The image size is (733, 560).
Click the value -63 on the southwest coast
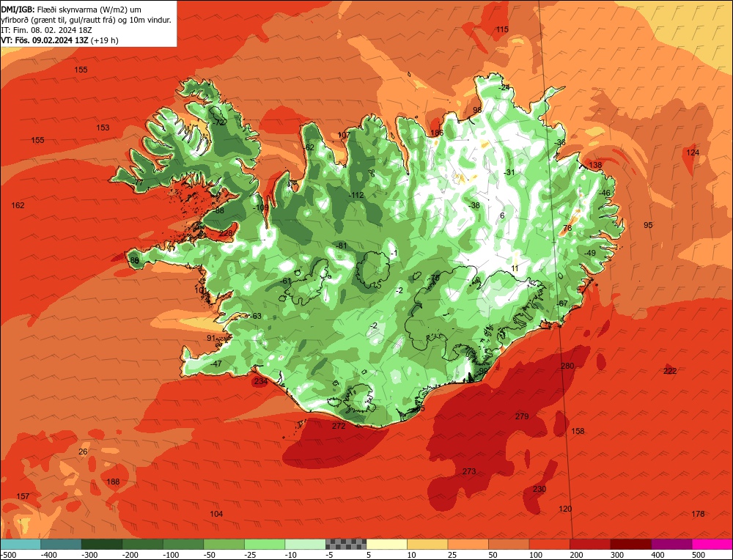[x=256, y=316]
